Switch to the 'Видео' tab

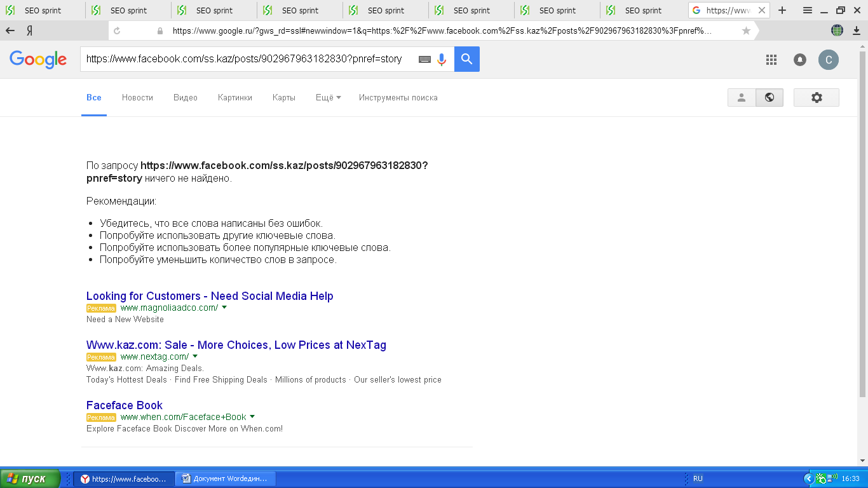click(x=186, y=97)
